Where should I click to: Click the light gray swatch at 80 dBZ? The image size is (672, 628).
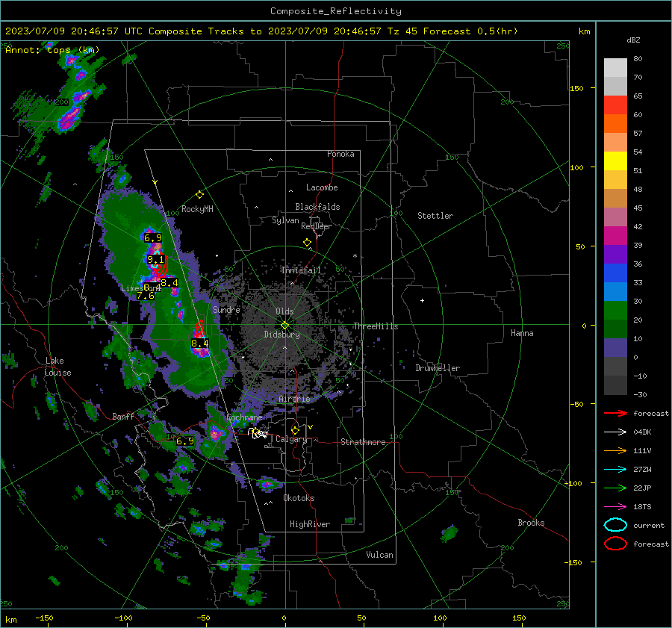tap(615, 68)
